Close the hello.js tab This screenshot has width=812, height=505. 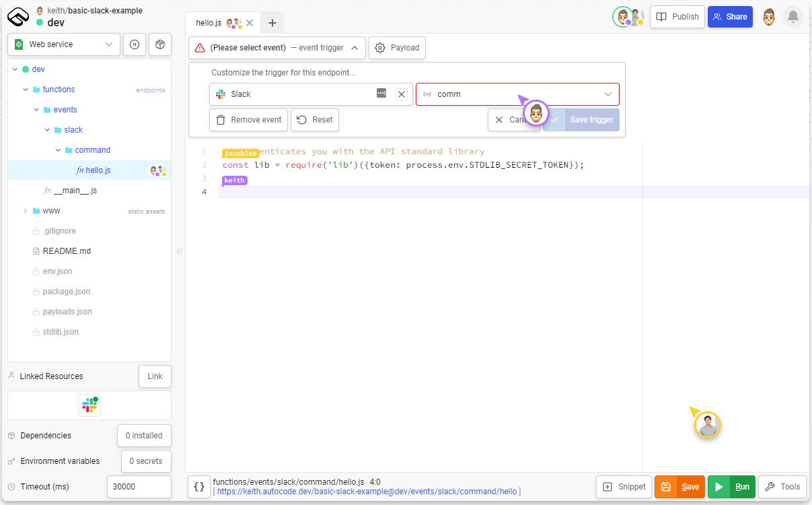point(250,23)
